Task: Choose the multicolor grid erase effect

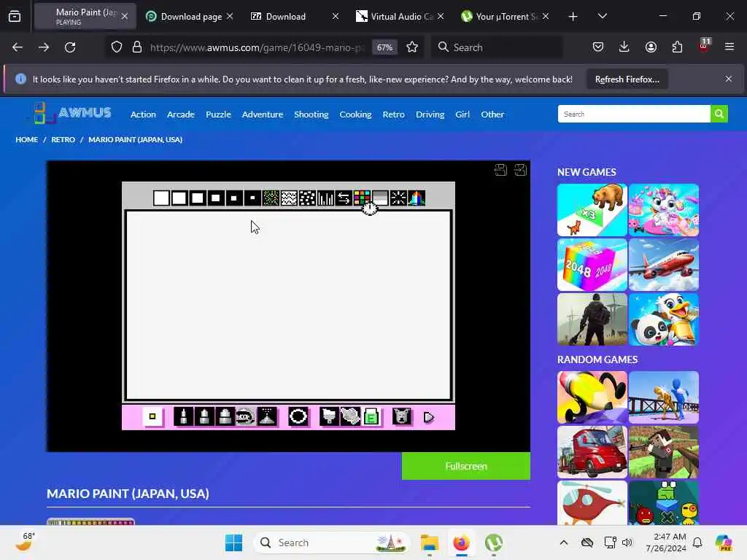Action: click(362, 198)
